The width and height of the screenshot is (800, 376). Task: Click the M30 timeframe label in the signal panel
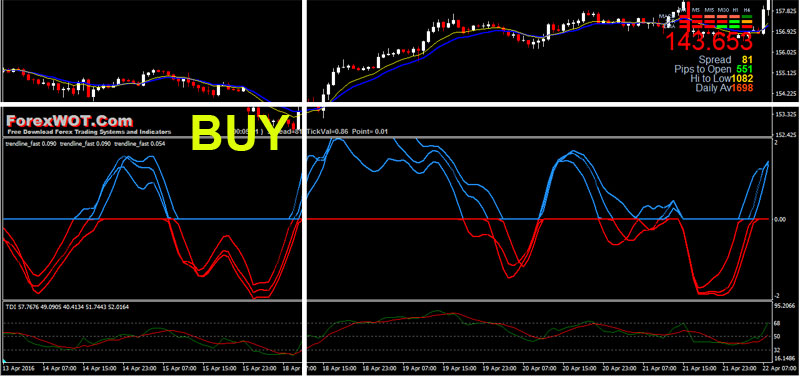[722, 10]
